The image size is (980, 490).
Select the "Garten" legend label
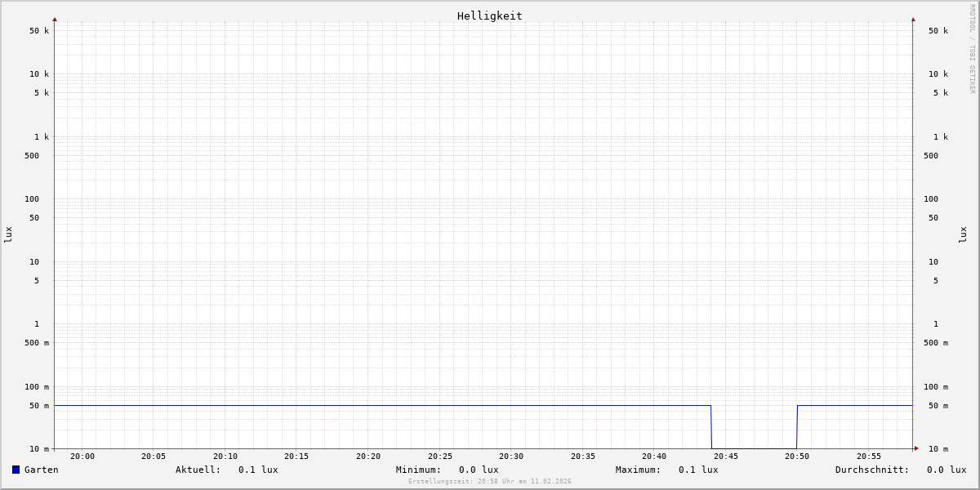(42, 470)
